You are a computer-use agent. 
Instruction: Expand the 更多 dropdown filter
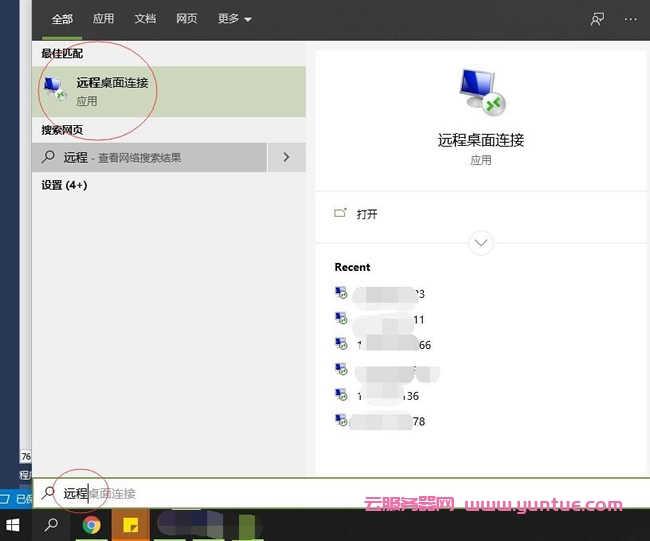point(234,19)
